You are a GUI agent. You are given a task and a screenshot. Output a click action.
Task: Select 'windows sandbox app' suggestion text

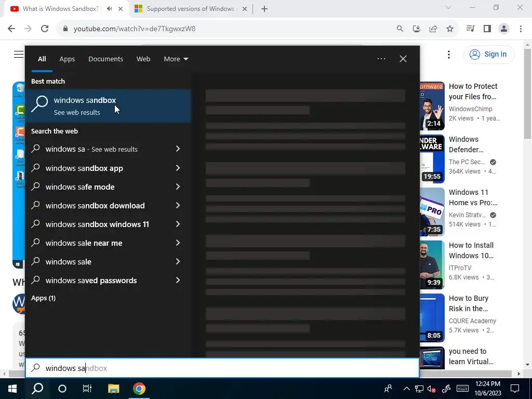(84, 168)
